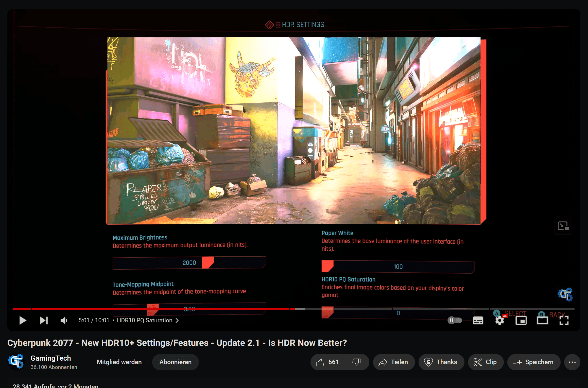
Task: Click the Teilen share button
Action: [x=393, y=362]
